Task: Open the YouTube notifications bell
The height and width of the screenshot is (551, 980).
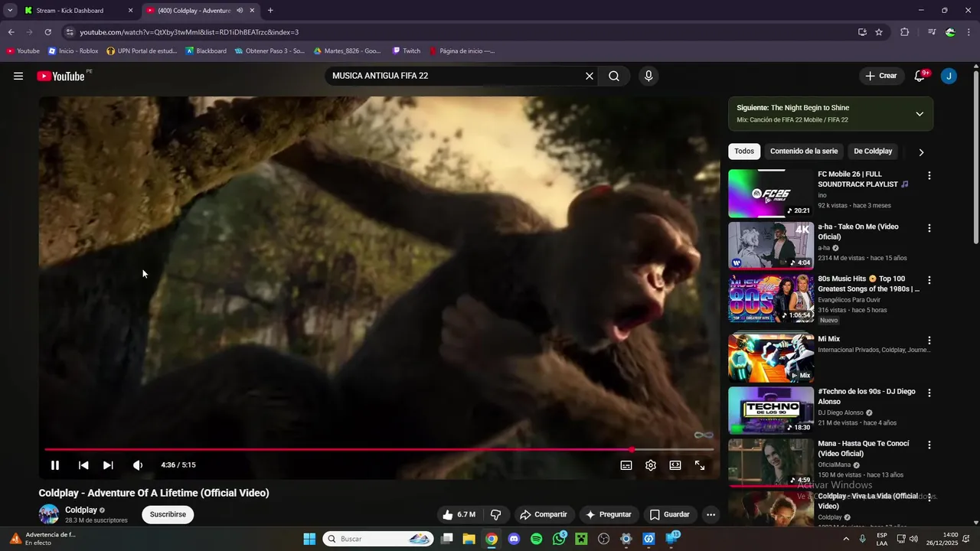Action: (920, 76)
